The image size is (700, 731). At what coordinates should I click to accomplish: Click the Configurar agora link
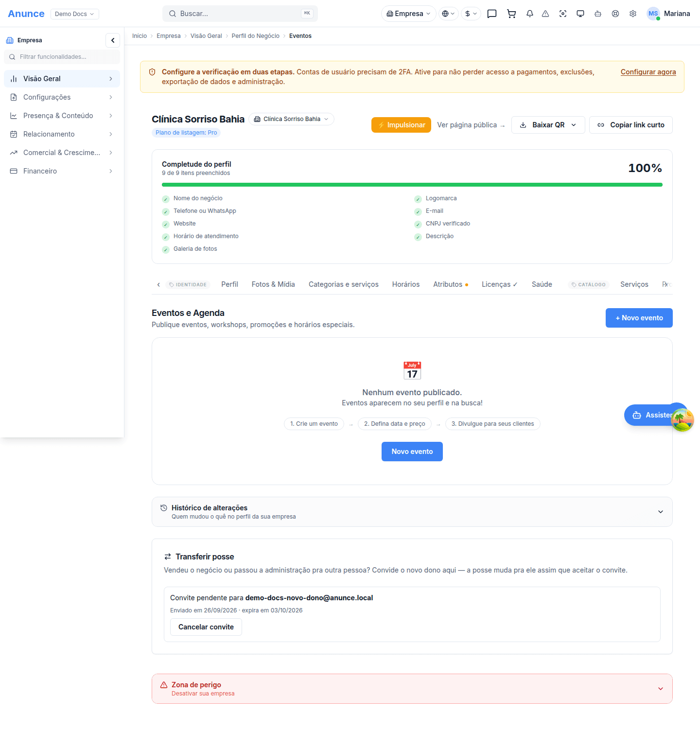(648, 72)
